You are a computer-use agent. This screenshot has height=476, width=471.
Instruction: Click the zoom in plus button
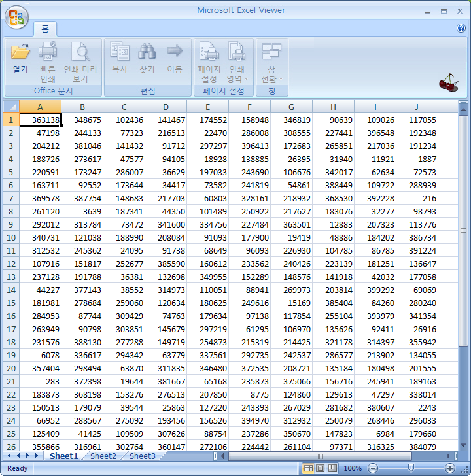(450, 468)
